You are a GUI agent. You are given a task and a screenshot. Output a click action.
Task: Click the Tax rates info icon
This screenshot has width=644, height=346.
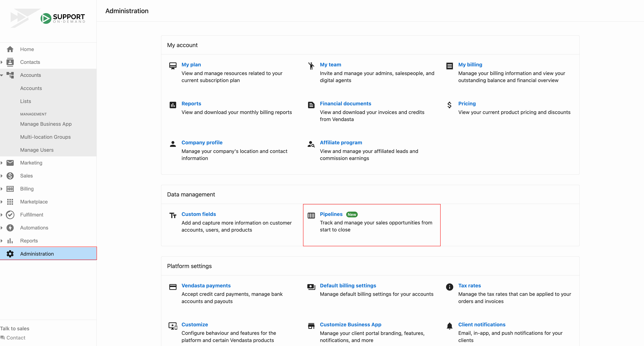(x=449, y=287)
